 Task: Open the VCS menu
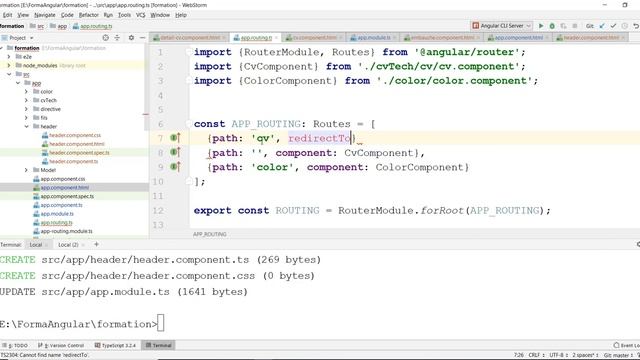140,15
